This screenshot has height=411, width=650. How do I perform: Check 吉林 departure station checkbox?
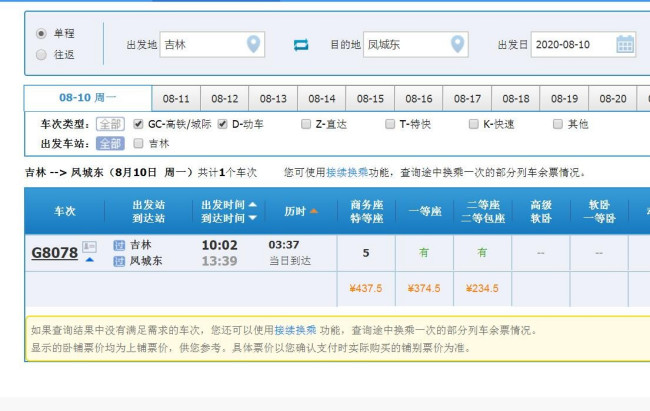[x=138, y=143]
